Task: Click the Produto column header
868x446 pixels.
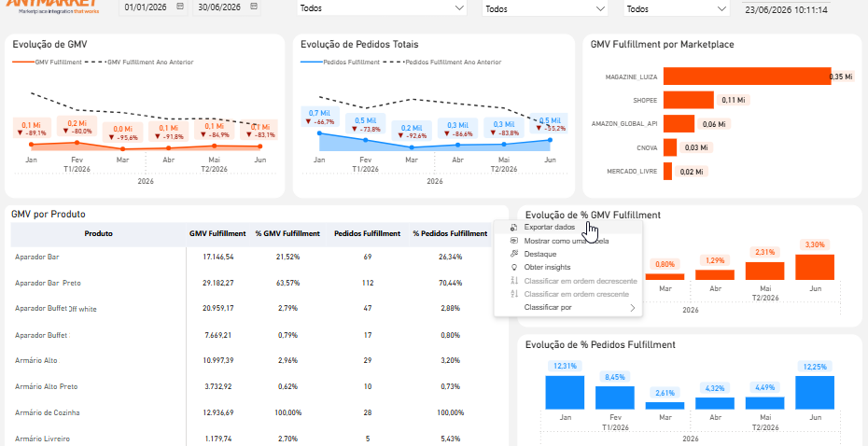Action: (x=99, y=233)
